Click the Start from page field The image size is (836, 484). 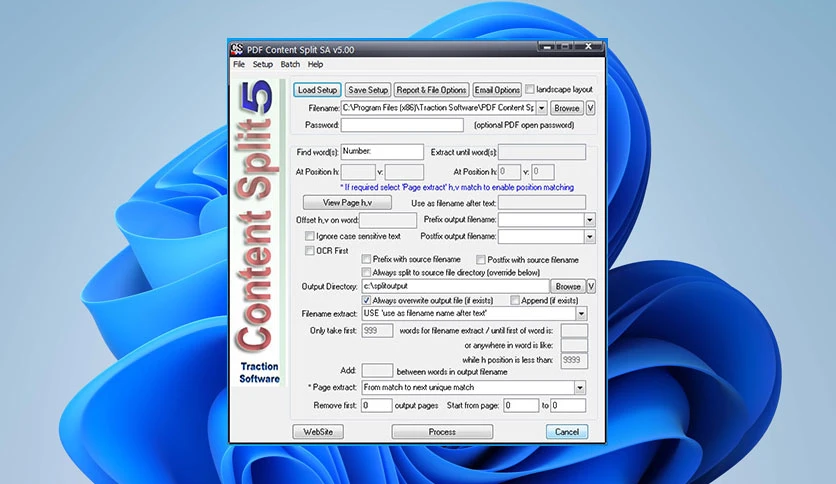coord(521,406)
